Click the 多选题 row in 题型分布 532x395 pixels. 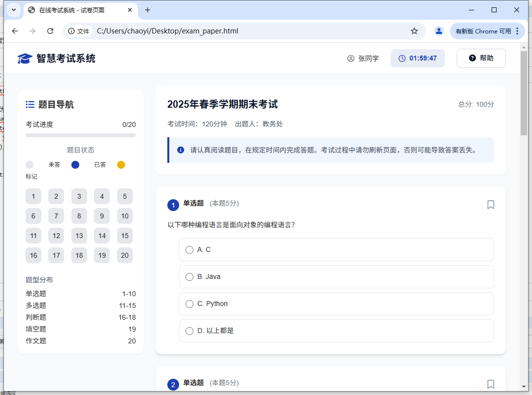(81, 305)
